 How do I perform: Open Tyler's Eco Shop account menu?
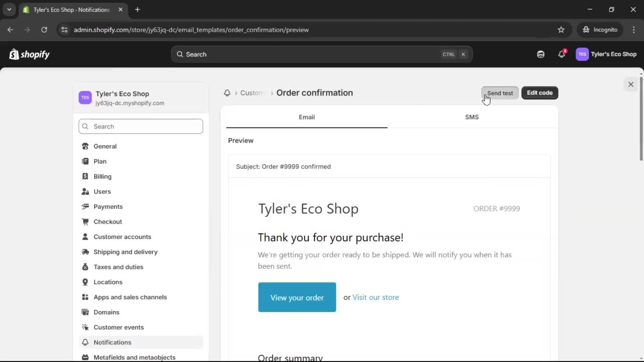(606, 54)
